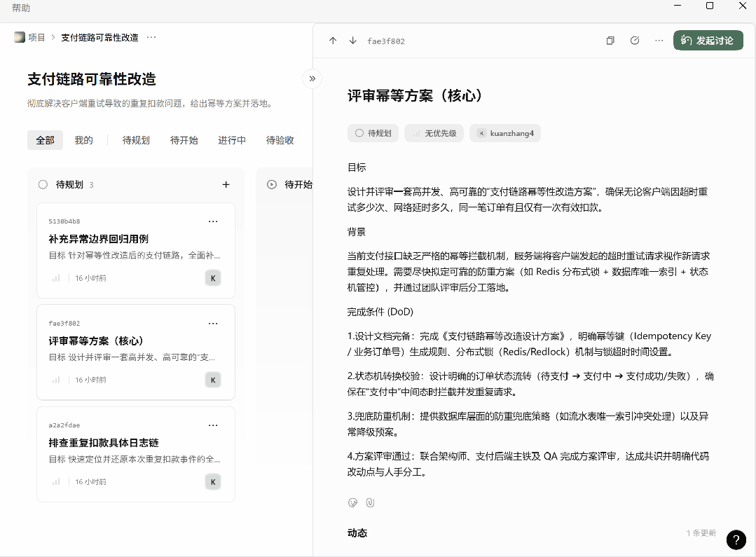Open more options in the issue detail header
The width and height of the screenshot is (756, 557).
tap(659, 41)
